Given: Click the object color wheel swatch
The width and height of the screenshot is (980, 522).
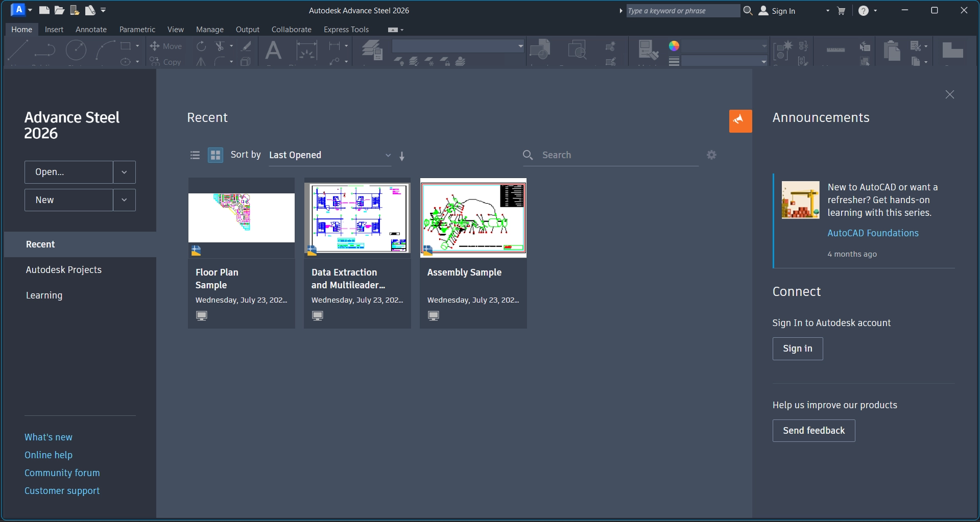Looking at the screenshot, I should click(674, 46).
